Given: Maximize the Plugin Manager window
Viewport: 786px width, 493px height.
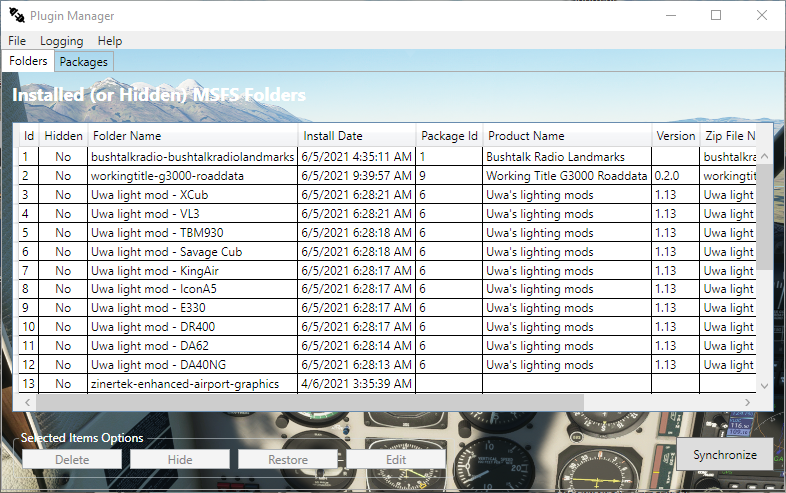Looking at the screenshot, I should click(x=716, y=16).
